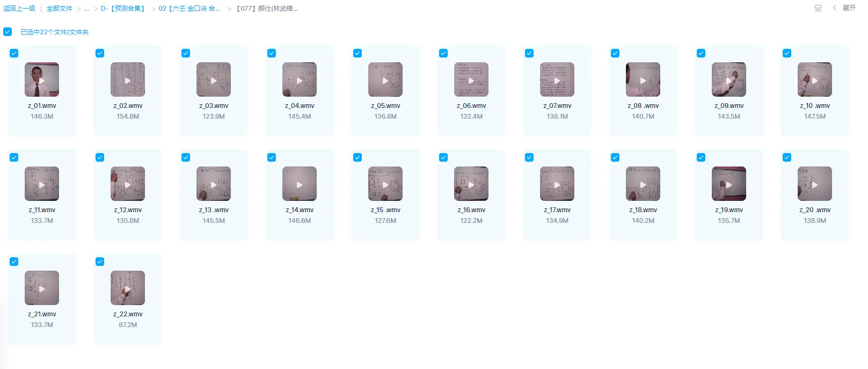Viewport: 868px width, 369px height.
Task: Click the play icon on z_06.wmv
Action: coord(471,81)
